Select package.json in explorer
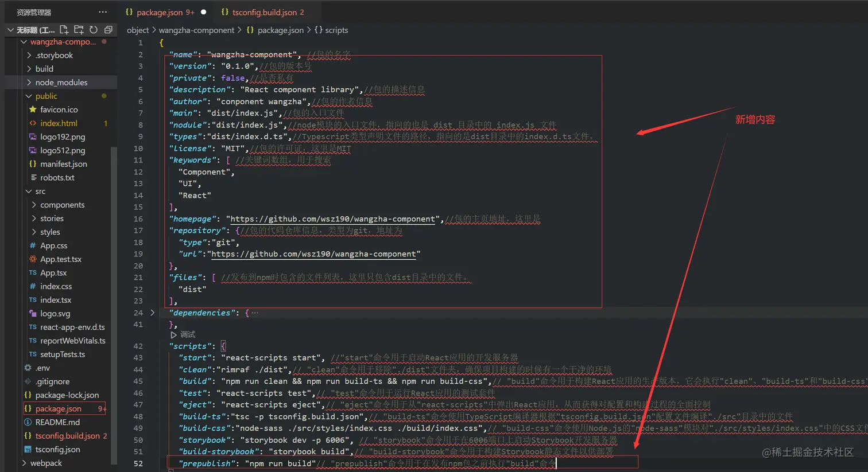 [59, 409]
